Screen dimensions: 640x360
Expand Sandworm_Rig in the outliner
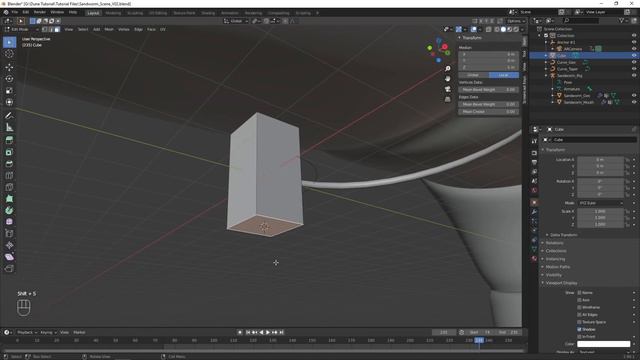(x=546, y=76)
